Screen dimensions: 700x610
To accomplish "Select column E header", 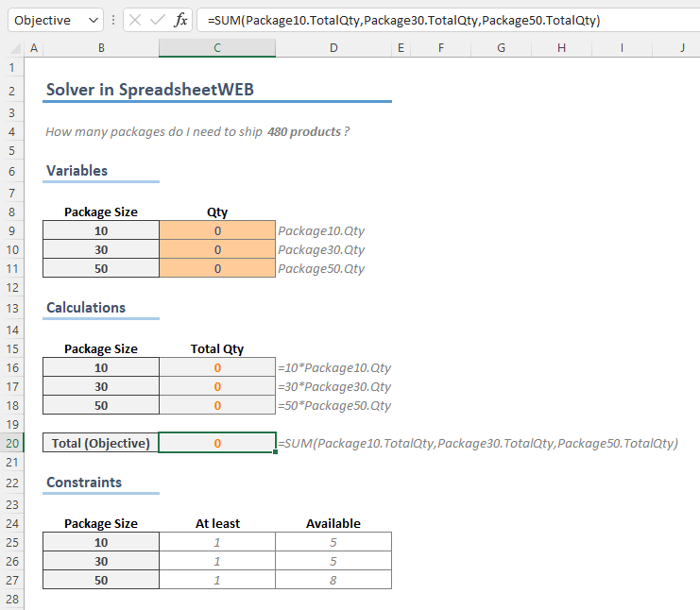I will [401, 48].
